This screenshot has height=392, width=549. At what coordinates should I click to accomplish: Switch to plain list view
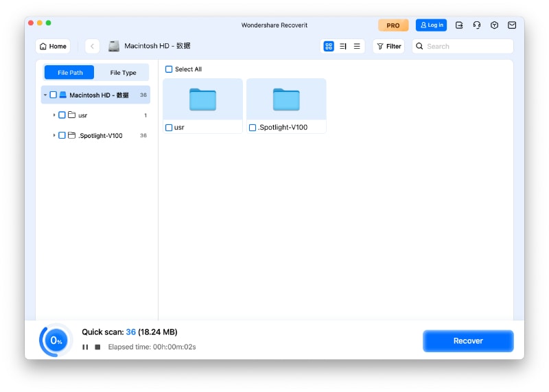point(357,46)
